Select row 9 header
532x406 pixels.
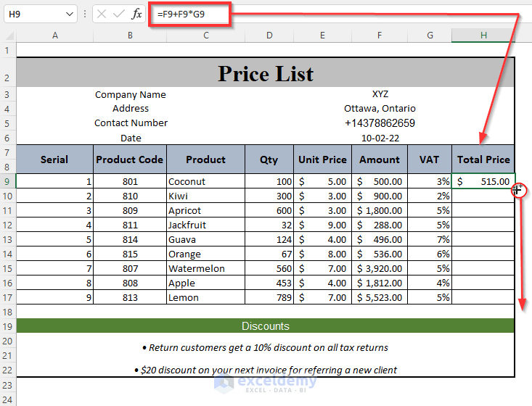[x=8, y=181]
